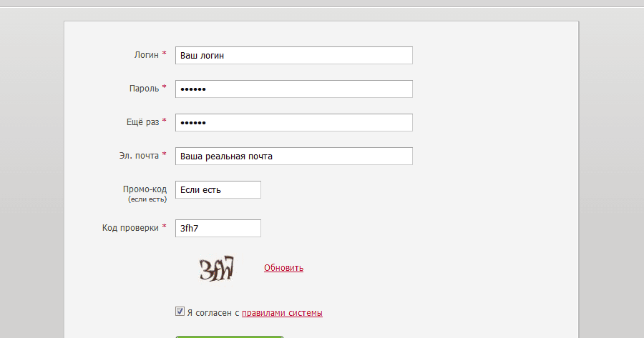Open the правилами системы link

282,313
